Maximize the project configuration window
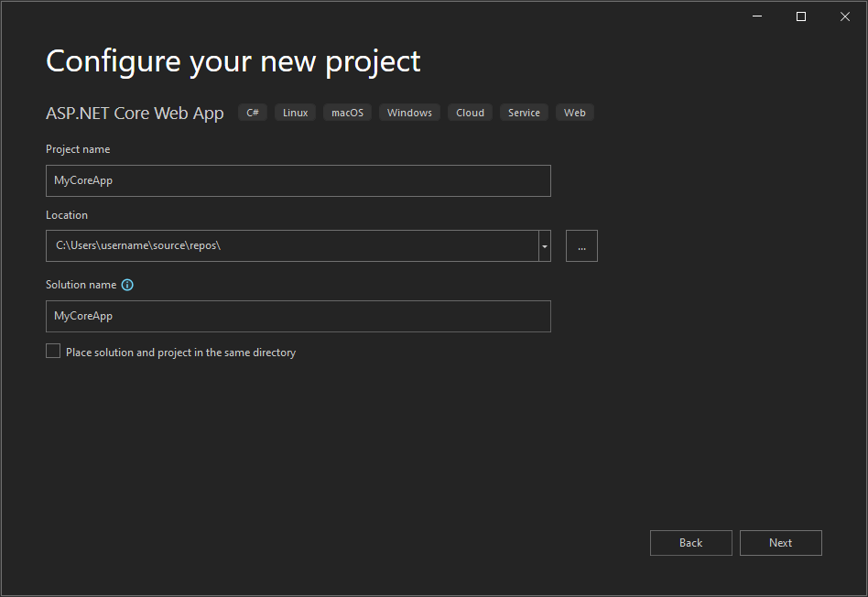Screen dimensions: 868x597 click(800, 16)
